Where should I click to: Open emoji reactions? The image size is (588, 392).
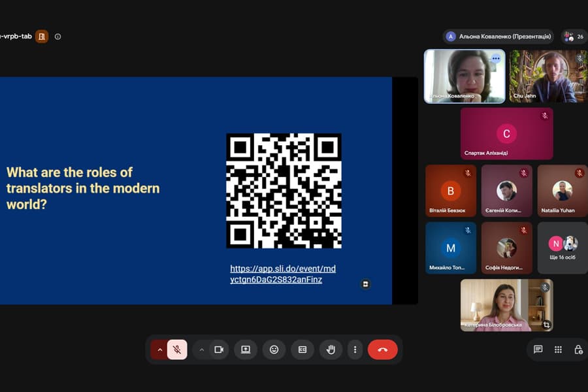[x=274, y=350]
